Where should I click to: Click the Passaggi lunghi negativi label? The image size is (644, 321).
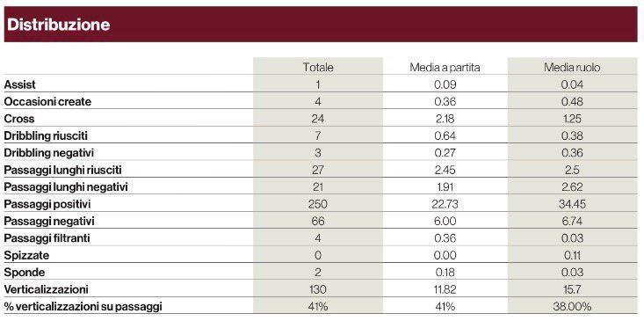point(66,187)
